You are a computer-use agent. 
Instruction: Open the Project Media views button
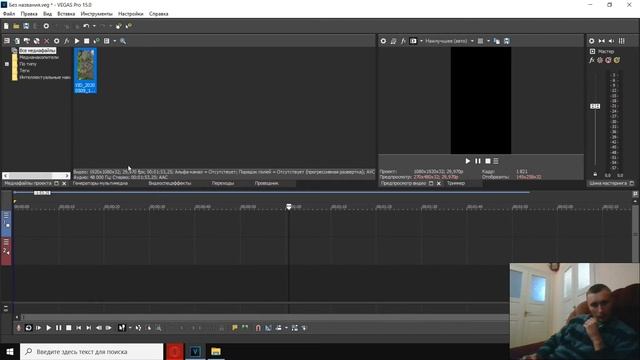107,41
